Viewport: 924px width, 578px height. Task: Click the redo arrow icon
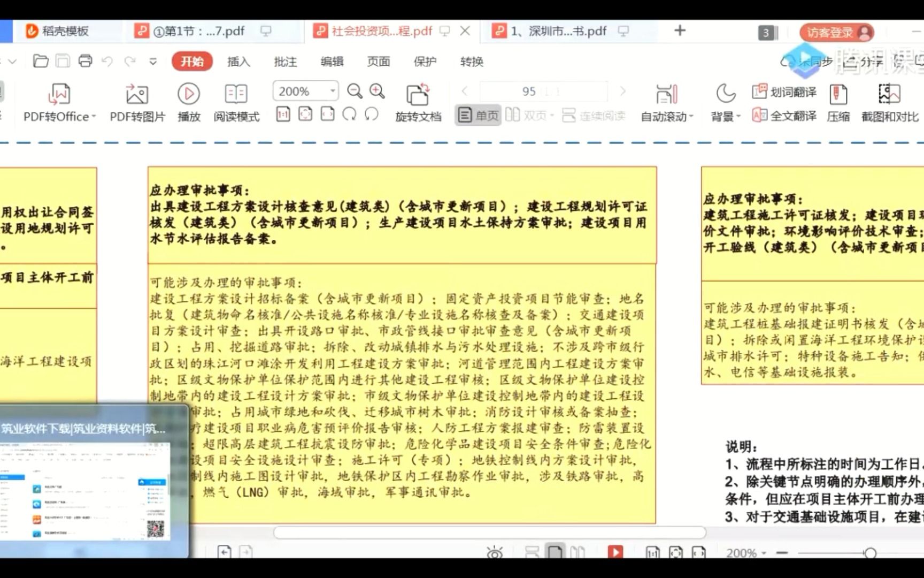(x=130, y=62)
